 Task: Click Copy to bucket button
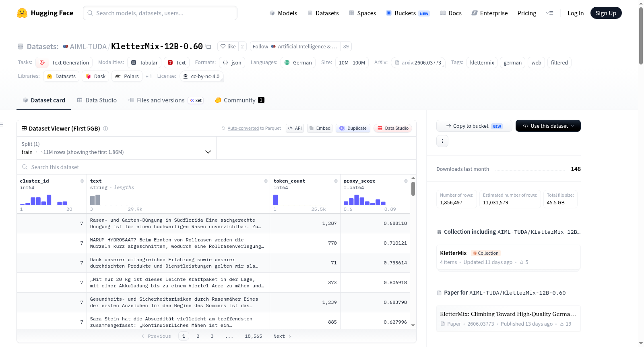tap(474, 126)
